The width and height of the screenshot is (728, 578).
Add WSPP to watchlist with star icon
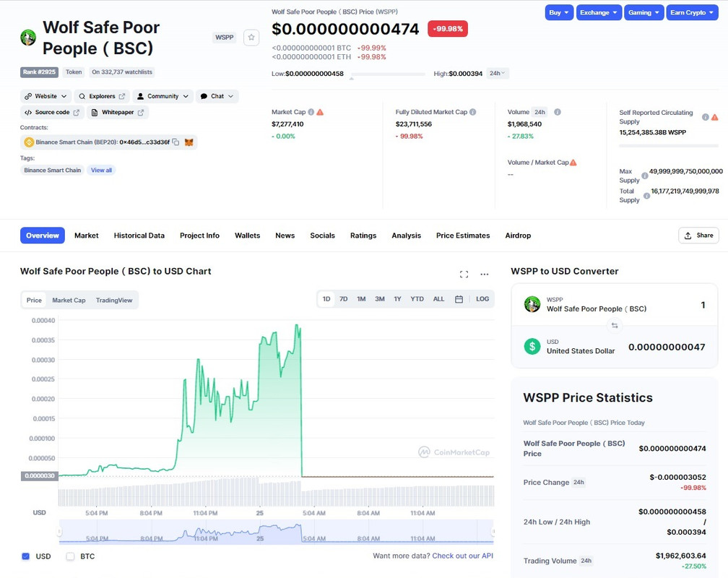[251, 38]
